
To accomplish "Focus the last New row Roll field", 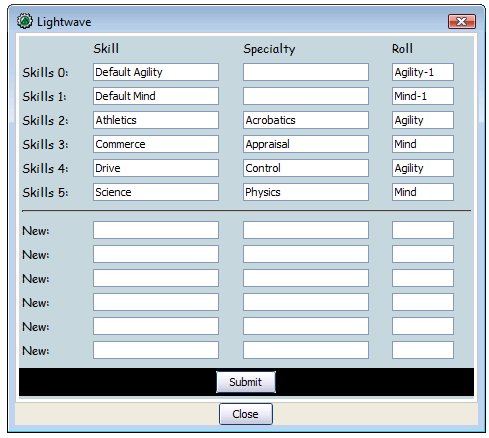I will tap(423, 350).
